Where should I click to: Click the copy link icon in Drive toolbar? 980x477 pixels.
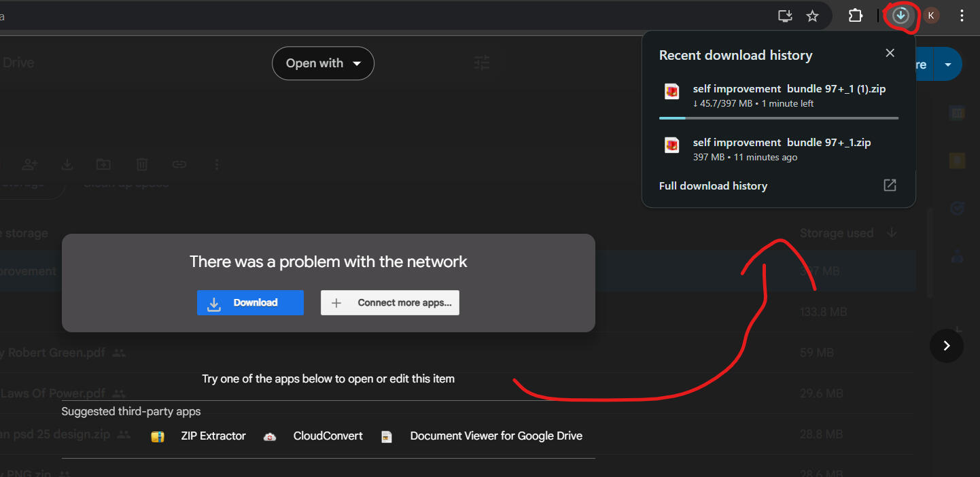pos(179,164)
